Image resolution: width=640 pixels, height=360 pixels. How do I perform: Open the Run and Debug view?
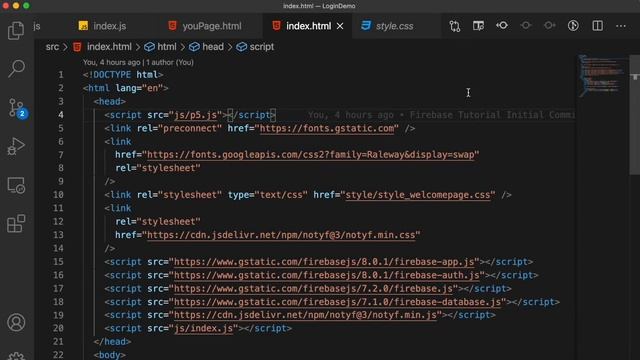click(x=16, y=146)
